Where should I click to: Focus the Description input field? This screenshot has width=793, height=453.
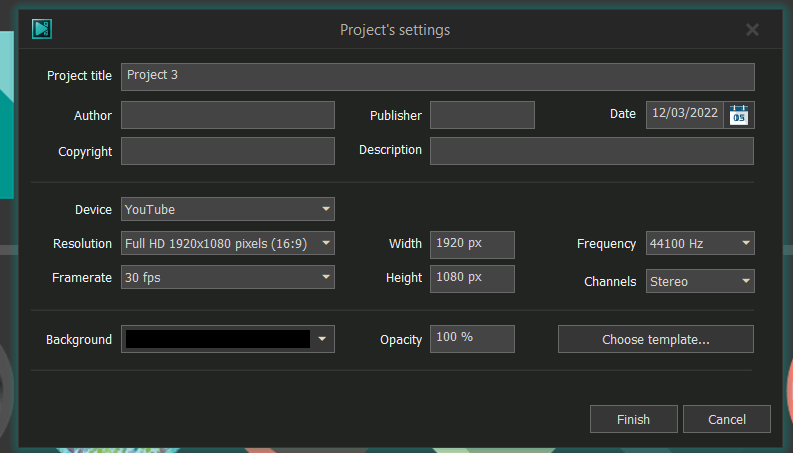(x=592, y=151)
